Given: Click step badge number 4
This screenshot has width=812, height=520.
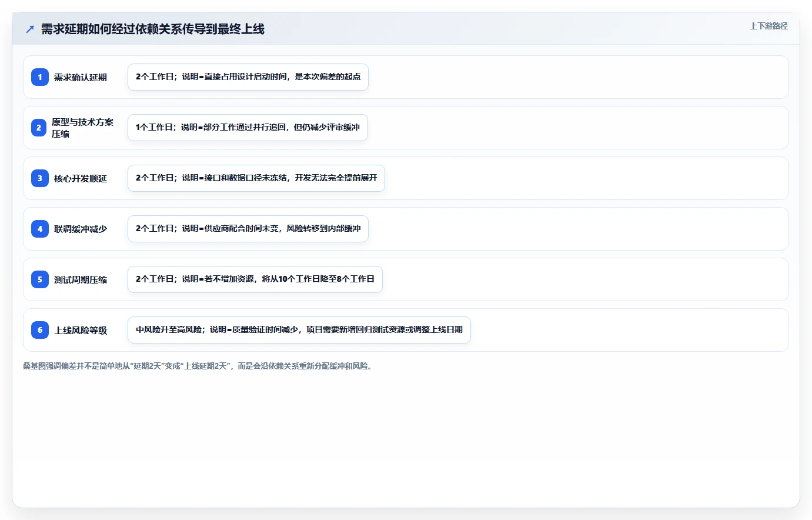Looking at the screenshot, I should (x=40, y=229).
